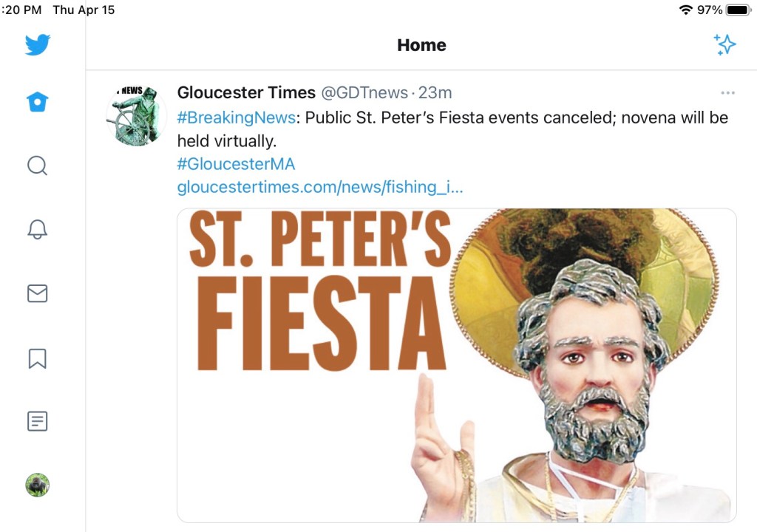This screenshot has height=532, width=757.
Task: Open the Notifications bell
Action: (38, 229)
